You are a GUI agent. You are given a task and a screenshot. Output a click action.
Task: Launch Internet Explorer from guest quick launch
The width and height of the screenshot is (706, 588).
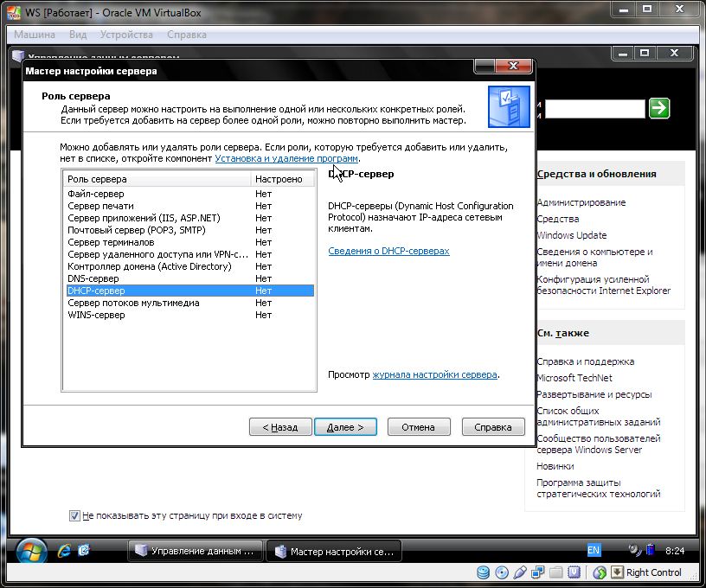tap(64, 551)
